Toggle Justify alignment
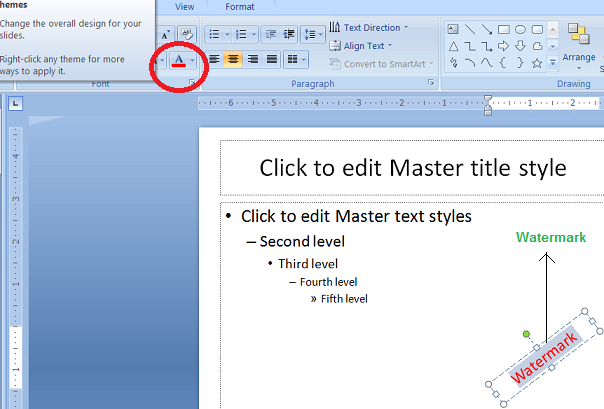Image resolution: width=604 pixels, height=409 pixels. point(272,59)
